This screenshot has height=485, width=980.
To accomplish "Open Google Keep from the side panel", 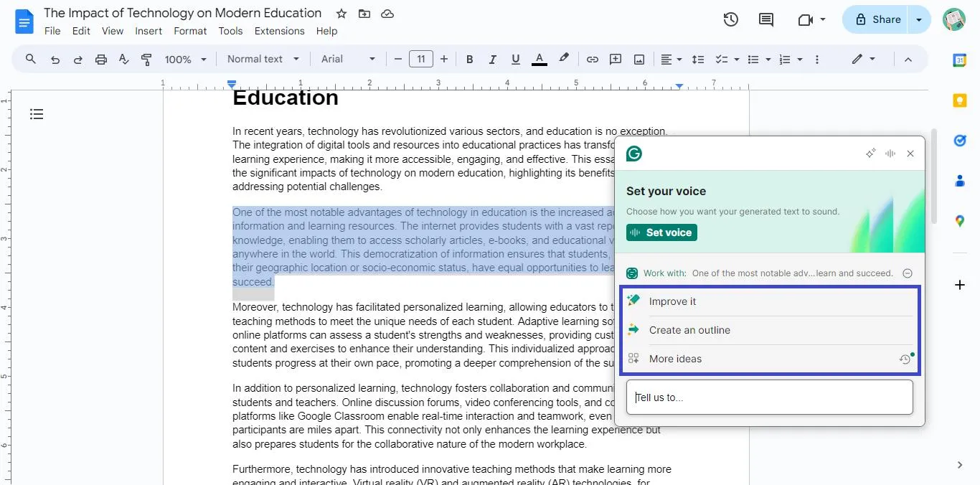I will click(959, 100).
